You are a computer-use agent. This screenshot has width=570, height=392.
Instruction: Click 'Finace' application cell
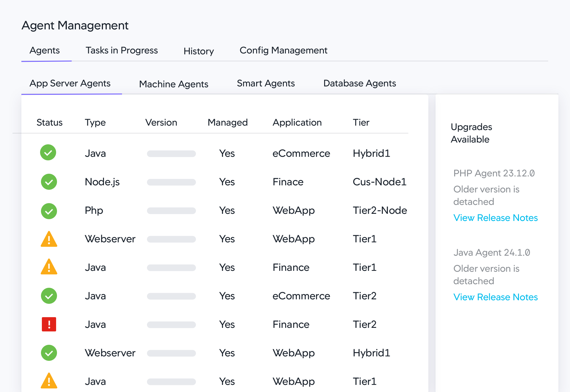288,182
